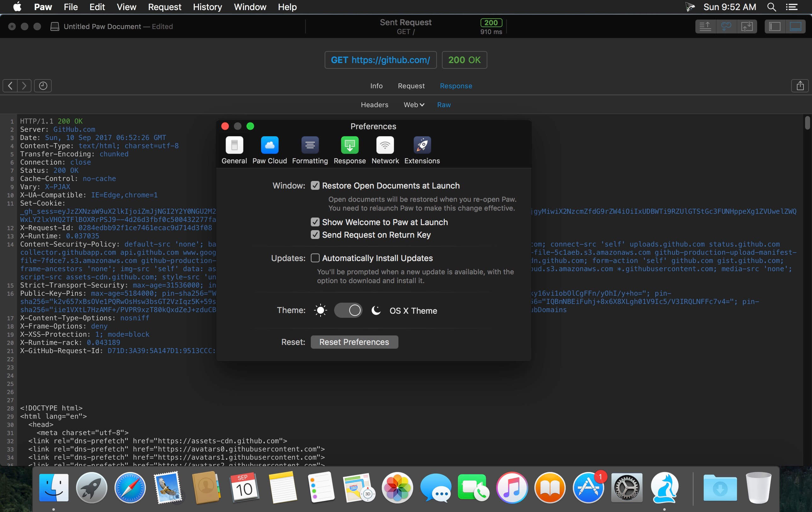Uncheck Show Welcome to Paw at Launch
This screenshot has height=512, width=812.
315,222
